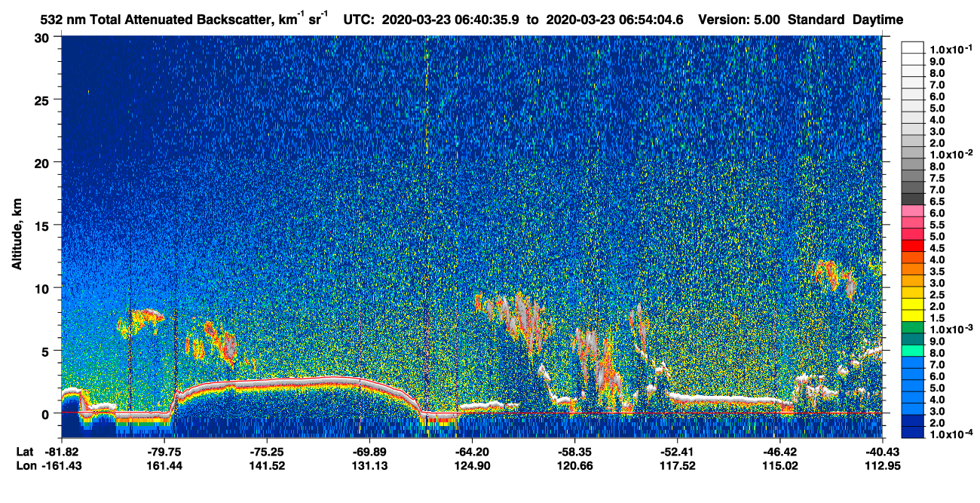
Task: Click latitude value -75.25
Action: [267, 452]
